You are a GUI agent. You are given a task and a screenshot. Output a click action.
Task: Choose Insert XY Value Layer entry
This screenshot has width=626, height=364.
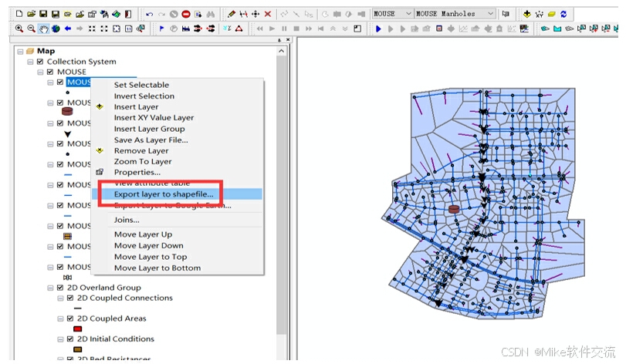154,118
